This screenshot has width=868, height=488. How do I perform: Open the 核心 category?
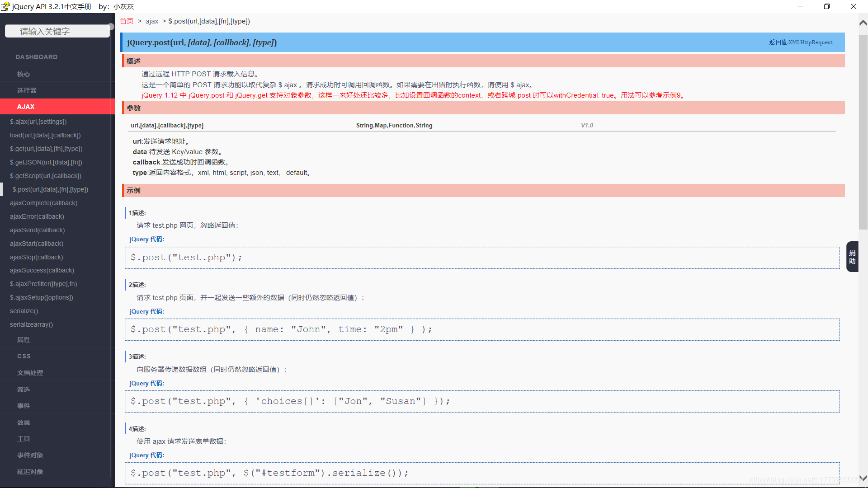[23, 74]
